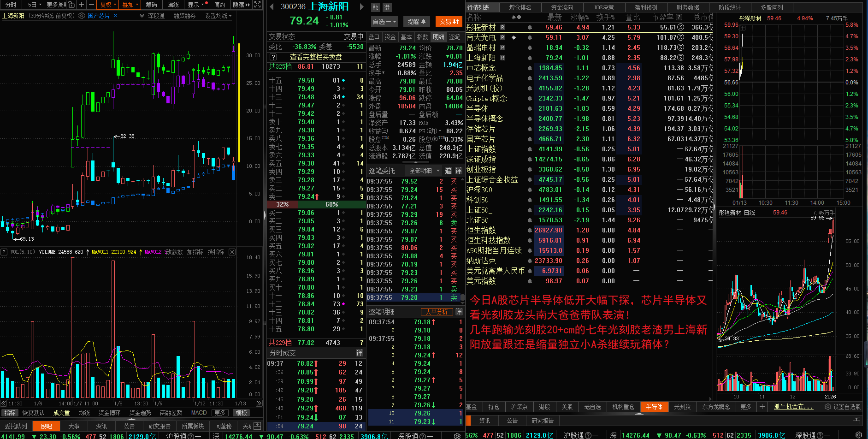Screen dimensions: 868x439
Task: Open the 研究报告 tab in right panel
Action: pos(543,421)
